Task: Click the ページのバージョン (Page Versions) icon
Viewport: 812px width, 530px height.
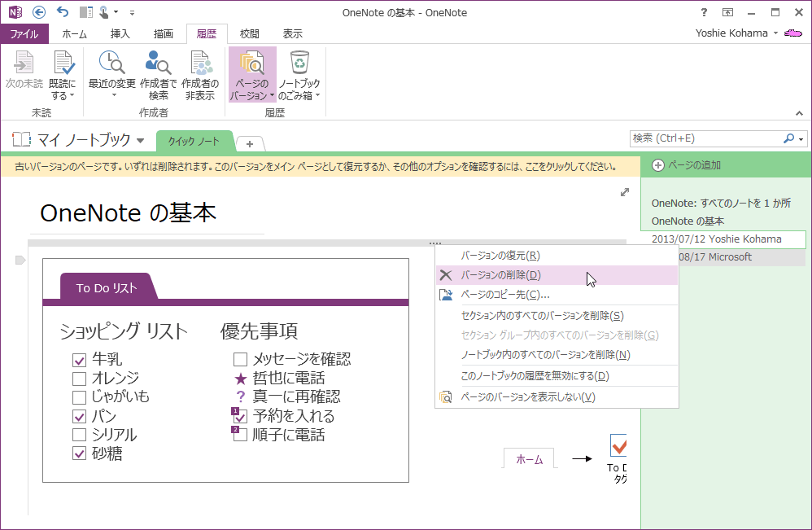Action: [x=252, y=62]
